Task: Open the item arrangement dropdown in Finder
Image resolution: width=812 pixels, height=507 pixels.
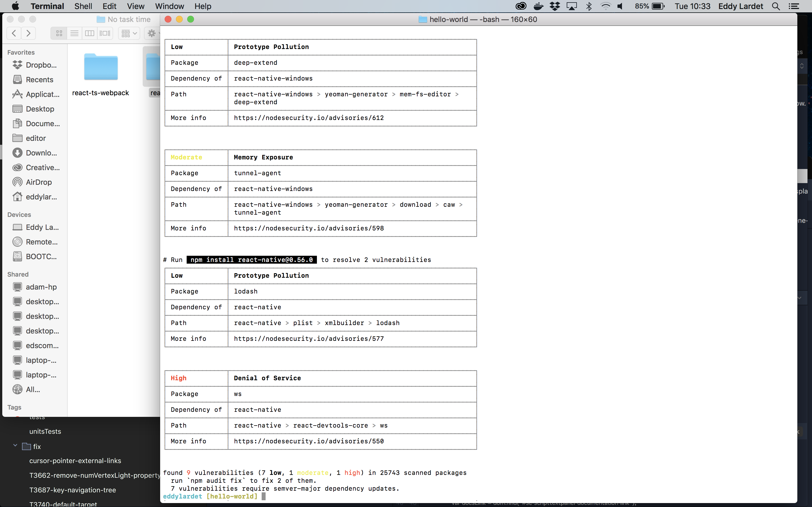Action: coord(129,33)
